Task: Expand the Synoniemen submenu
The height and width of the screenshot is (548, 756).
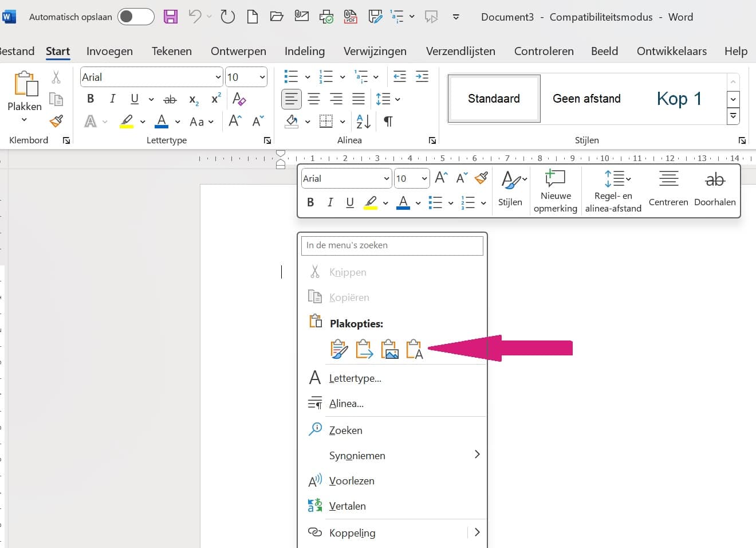Action: click(477, 455)
